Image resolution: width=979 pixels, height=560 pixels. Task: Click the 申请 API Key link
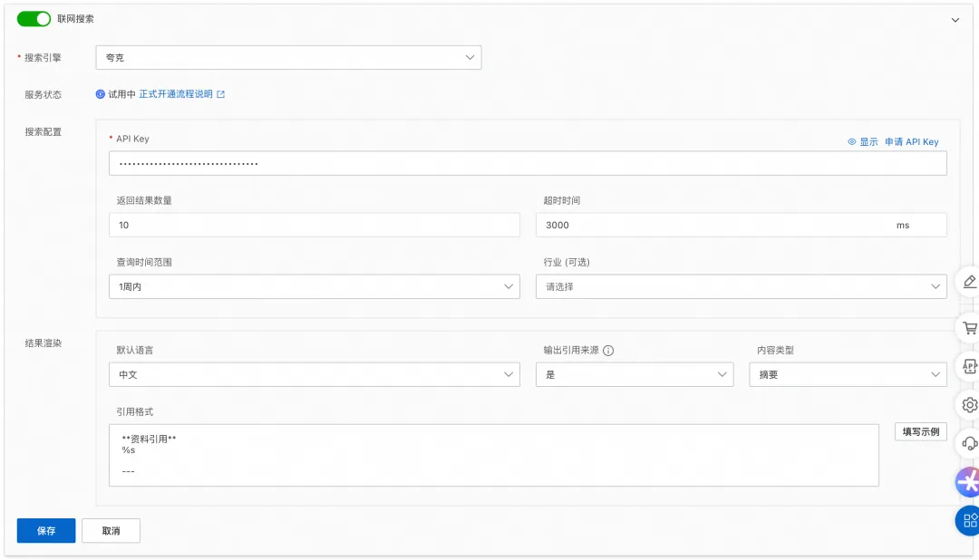912,141
